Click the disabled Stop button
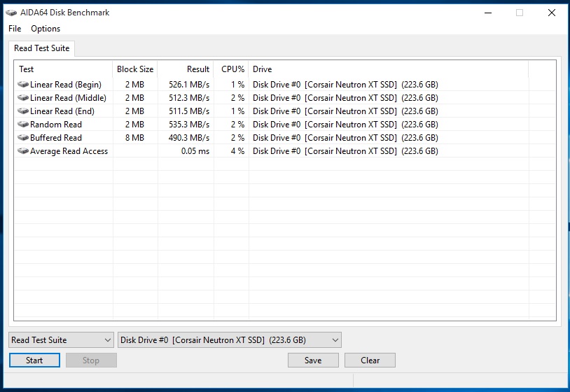570x392 pixels. click(x=91, y=360)
